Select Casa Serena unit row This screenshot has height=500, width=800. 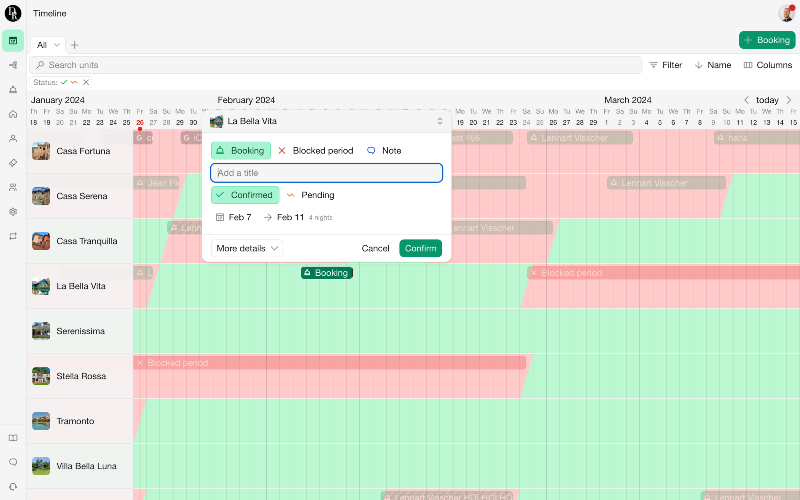pos(80,196)
